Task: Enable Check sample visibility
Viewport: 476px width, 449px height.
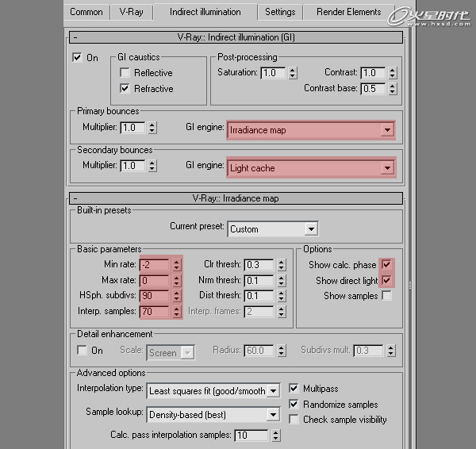Action: pyautogui.click(x=294, y=419)
